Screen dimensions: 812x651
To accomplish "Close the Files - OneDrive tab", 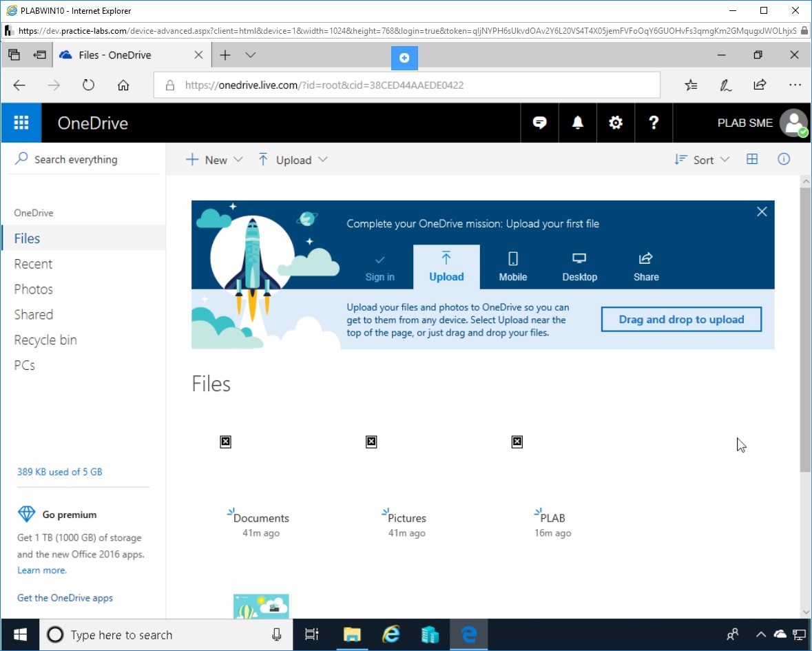I will [x=198, y=55].
